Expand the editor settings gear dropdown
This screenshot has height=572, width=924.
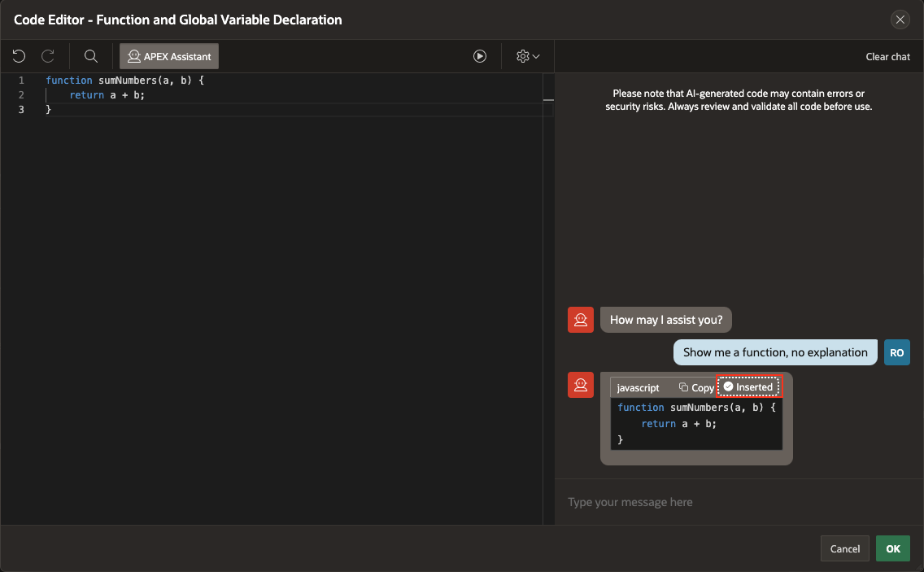(528, 56)
